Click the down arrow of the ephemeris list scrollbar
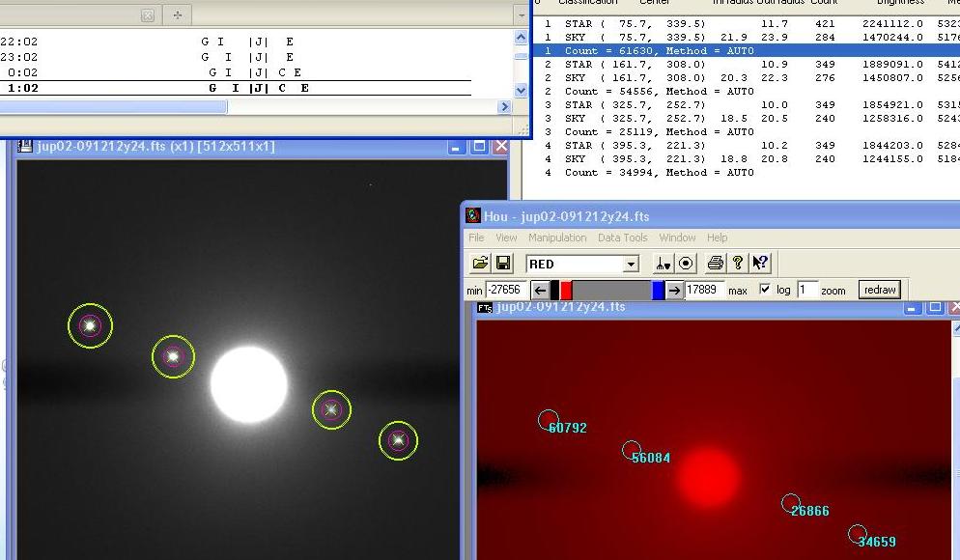 tap(521, 91)
